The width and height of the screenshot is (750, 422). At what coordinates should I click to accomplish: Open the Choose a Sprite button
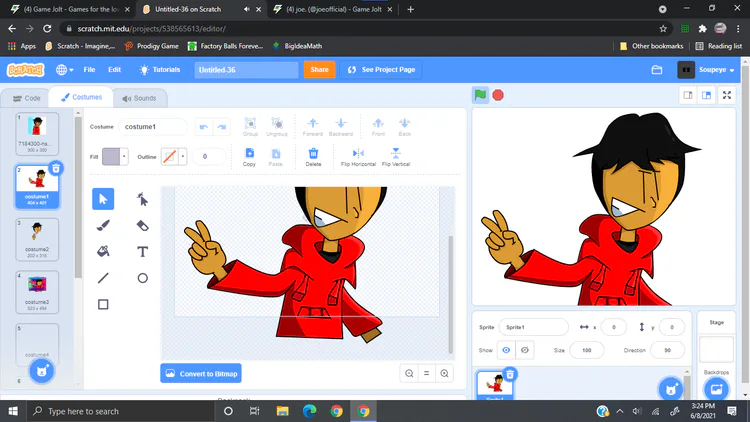[x=671, y=389]
